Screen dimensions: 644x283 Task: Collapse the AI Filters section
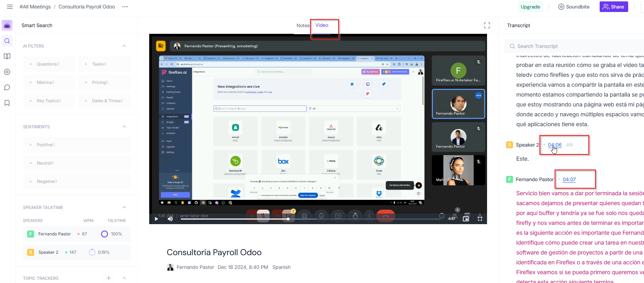(124, 46)
